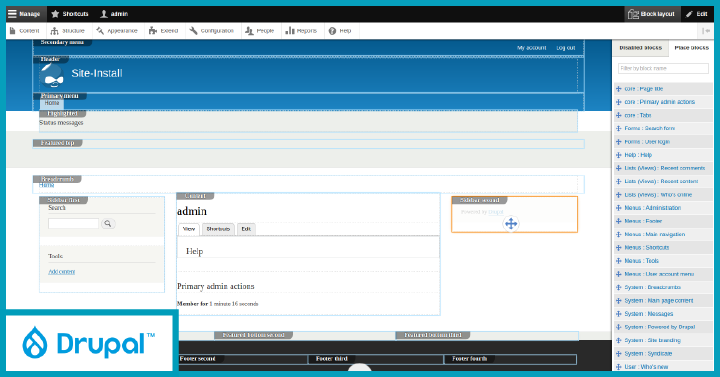Open the Reports chart section
The image size is (720, 377).
point(301,31)
